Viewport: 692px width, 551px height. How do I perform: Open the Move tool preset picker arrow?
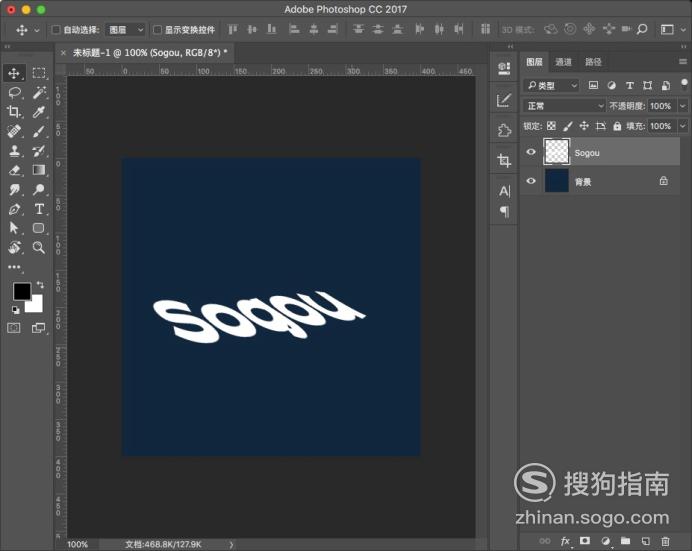[x=37, y=30]
